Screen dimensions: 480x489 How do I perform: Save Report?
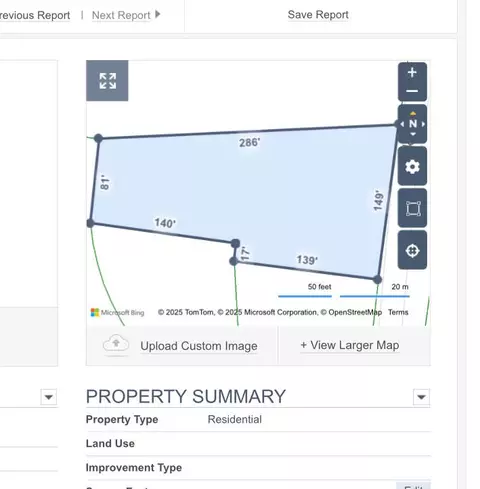pos(318,15)
